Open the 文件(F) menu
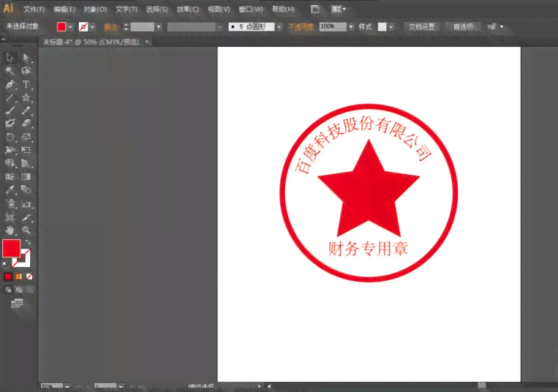 34,10
